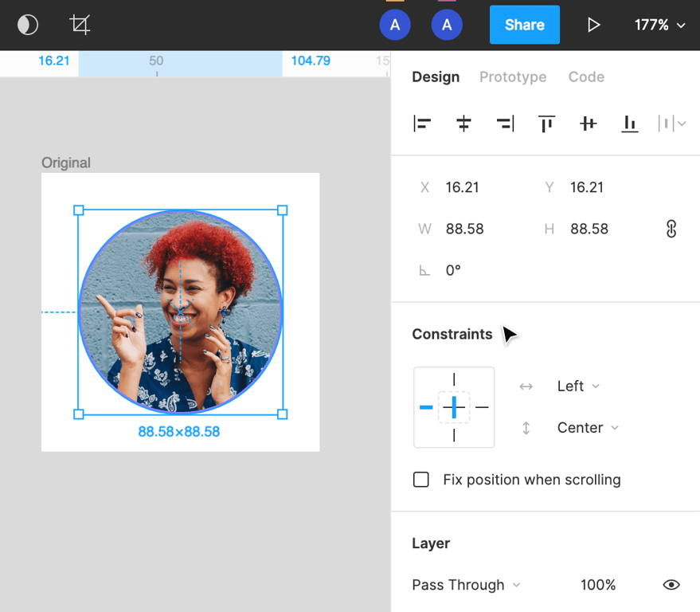The width and height of the screenshot is (700, 612).
Task: Switch to the Code tab
Action: (586, 77)
